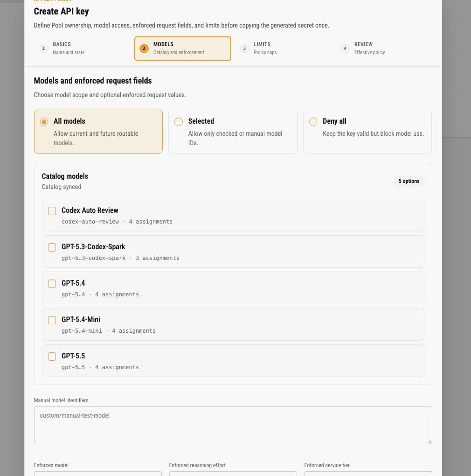Viewport: 471px width, 476px height.
Task: Open the Review step tab
Action: [383, 49]
